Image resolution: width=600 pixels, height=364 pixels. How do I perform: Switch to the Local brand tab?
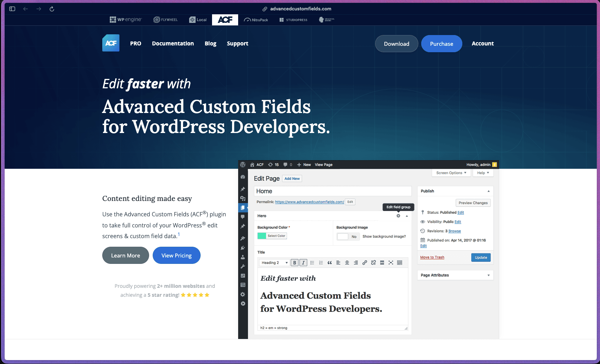[x=198, y=20]
